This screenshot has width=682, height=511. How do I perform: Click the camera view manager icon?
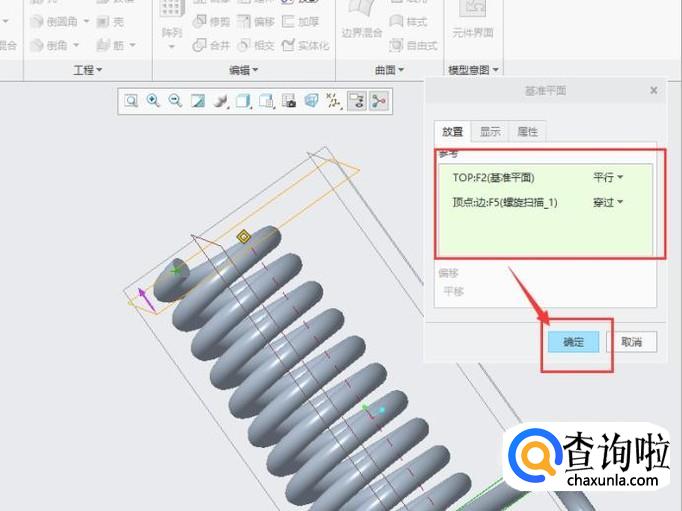point(289,100)
